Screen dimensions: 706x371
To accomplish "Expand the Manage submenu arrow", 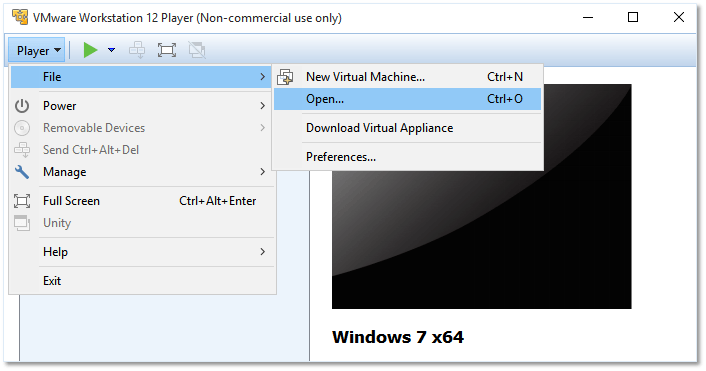I will (262, 172).
